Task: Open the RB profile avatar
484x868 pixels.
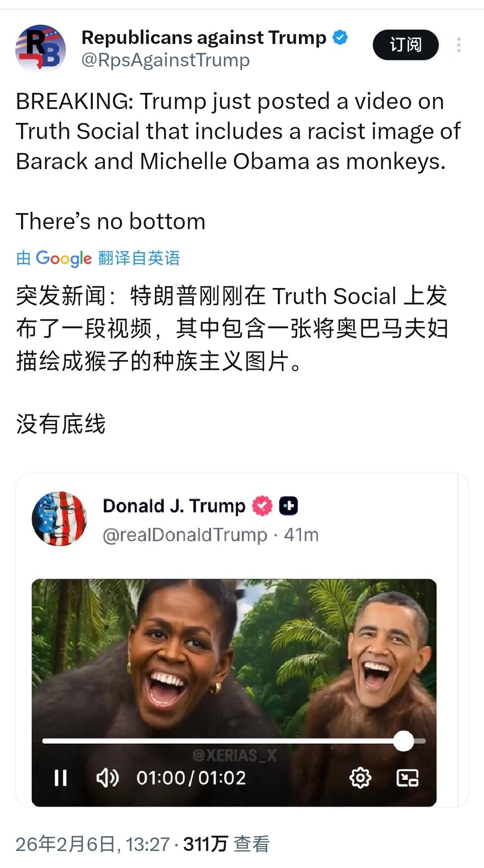Action: [40, 48]
